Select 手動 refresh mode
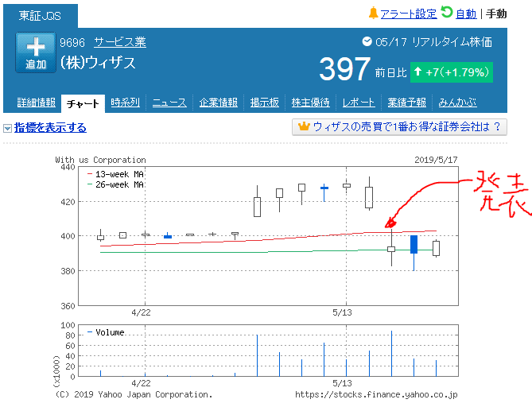 pyautogui.click(x=496, y=14)
